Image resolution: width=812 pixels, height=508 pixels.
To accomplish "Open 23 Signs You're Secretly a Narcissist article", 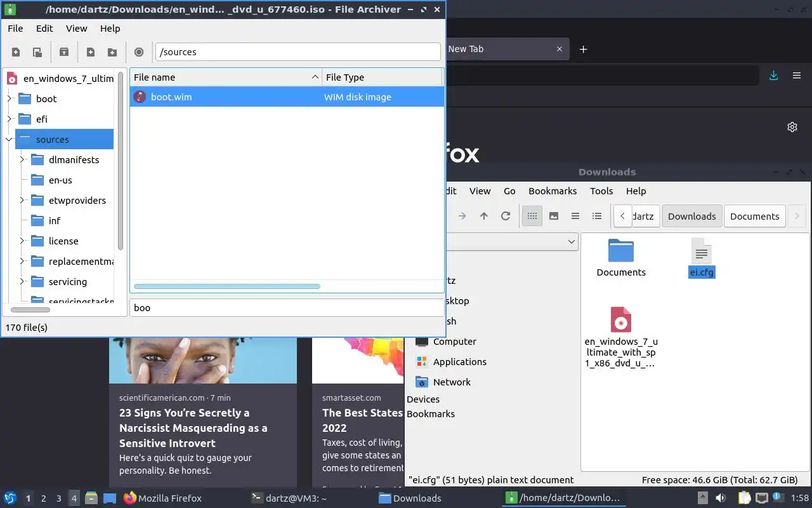I will 193,428.
